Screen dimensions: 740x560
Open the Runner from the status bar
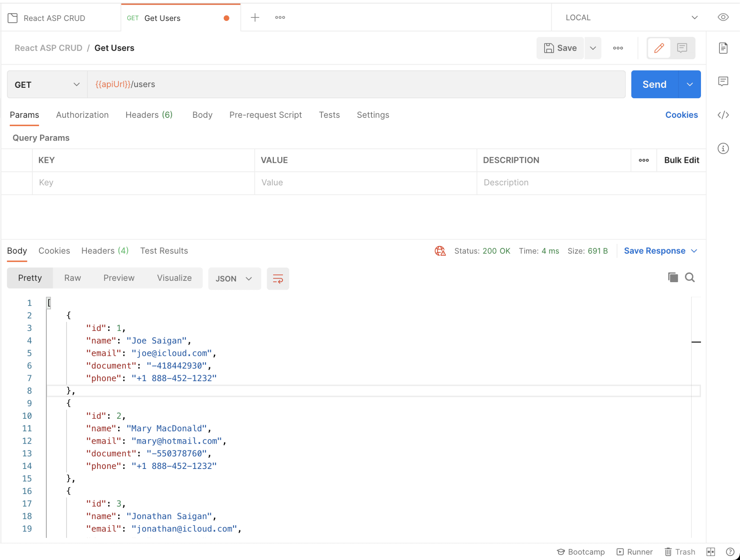(634, 552)
